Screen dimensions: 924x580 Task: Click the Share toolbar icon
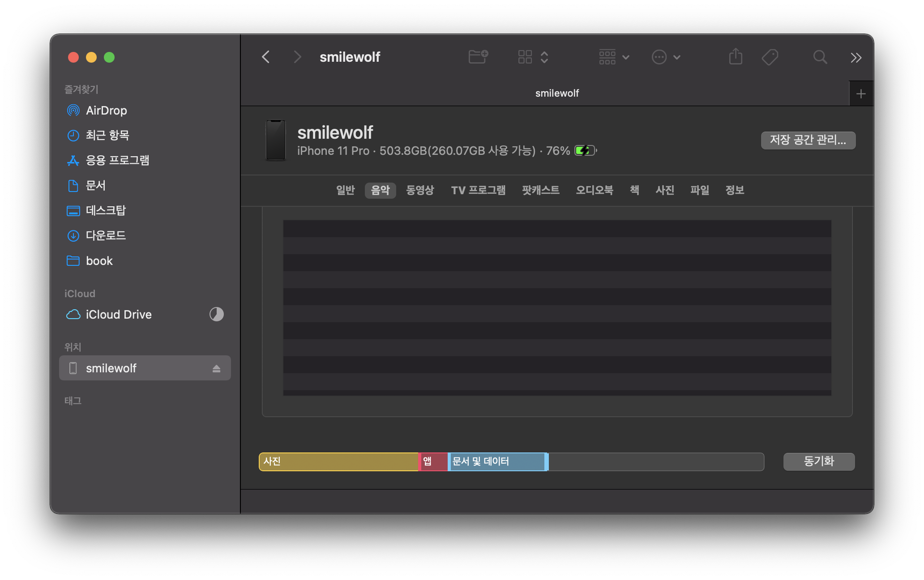(736, 57)
